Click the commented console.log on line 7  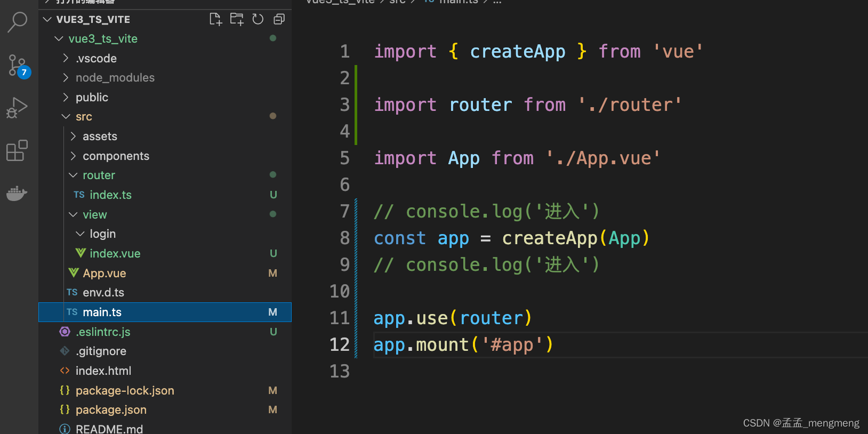(487, 212)
